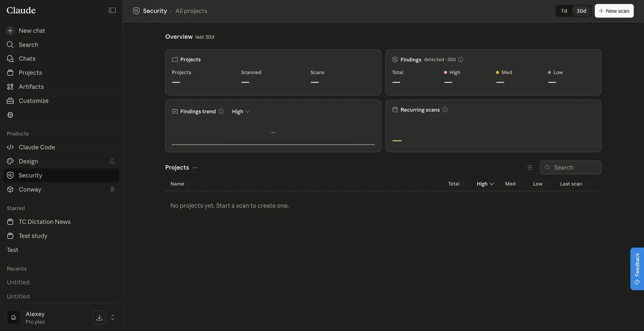This screenshot has height=331, width=644.
Task: Sort projects table by Low column
Action: click(x=541, y=184)
